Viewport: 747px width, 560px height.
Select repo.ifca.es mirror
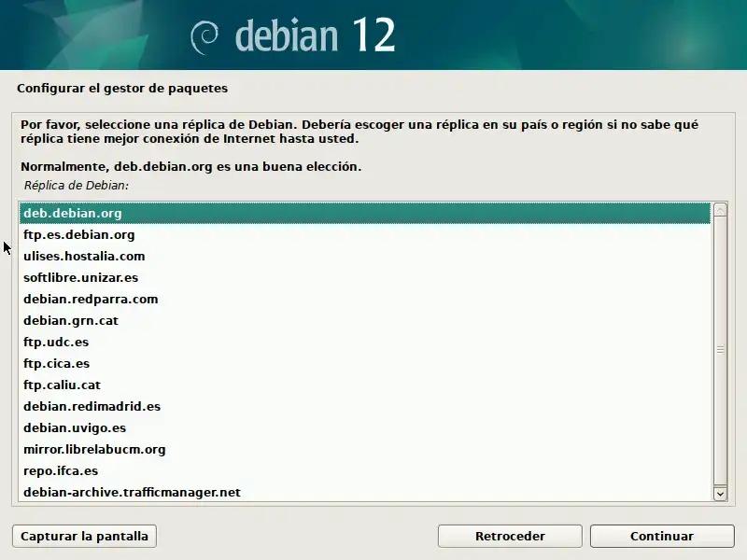[x=365, y=470]
